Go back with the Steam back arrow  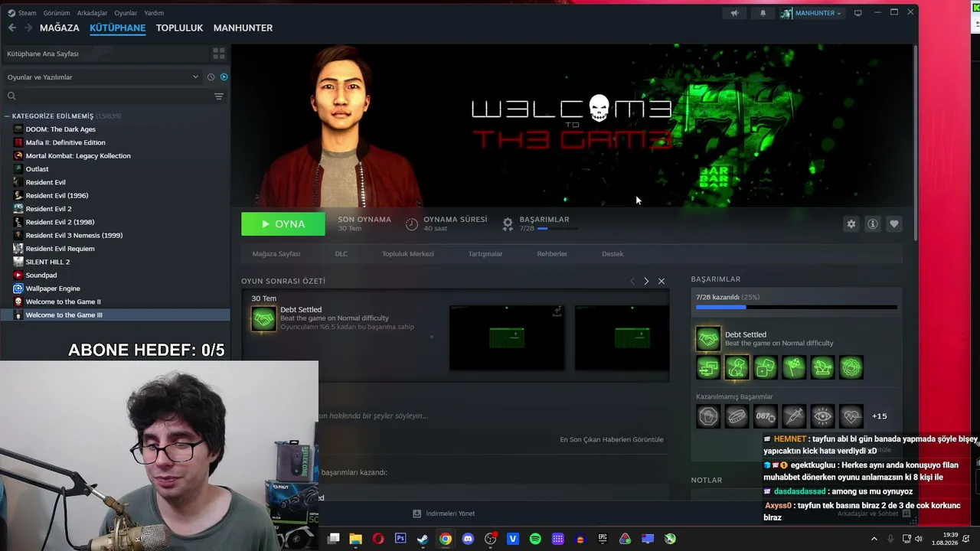12,28
